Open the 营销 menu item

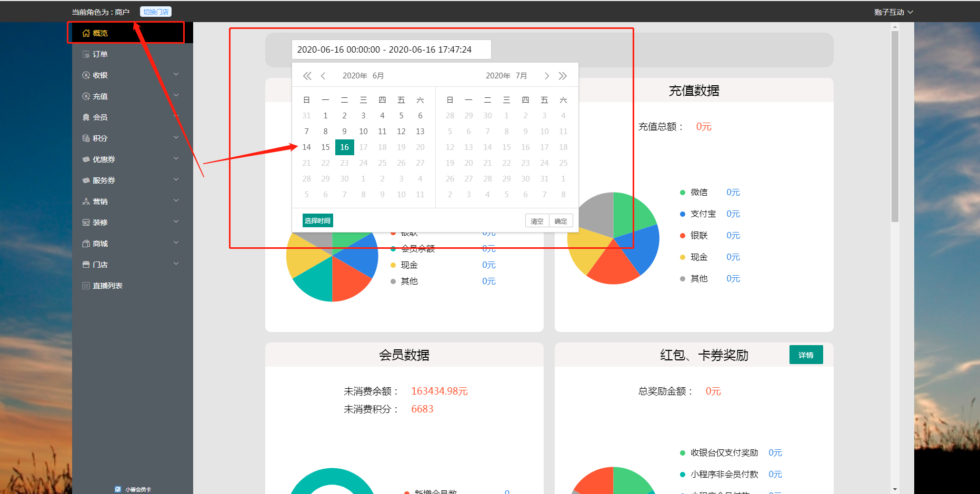pyautogui.click(x=133, y=201)
